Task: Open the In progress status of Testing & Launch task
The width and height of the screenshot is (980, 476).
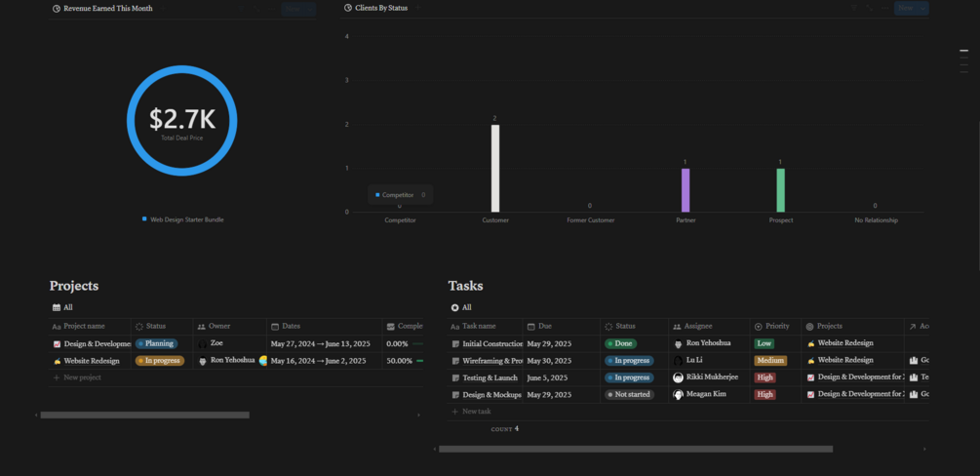Action: [x=629, y=377]
